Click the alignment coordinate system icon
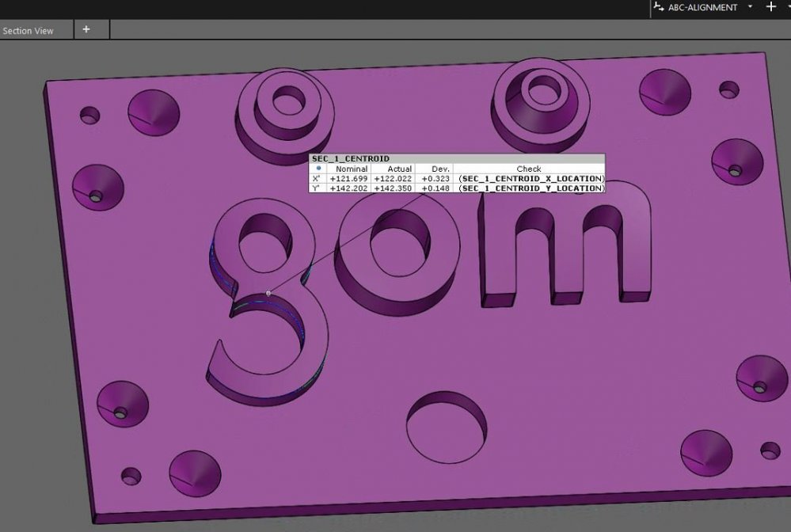The height and width of the screenshot is (532, 791). click(x=658, y=7)
